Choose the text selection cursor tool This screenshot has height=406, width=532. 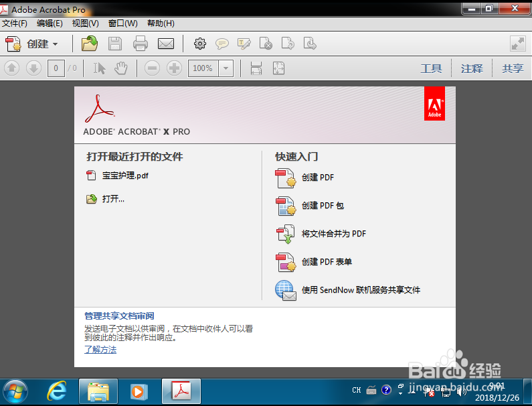[100, 68]
